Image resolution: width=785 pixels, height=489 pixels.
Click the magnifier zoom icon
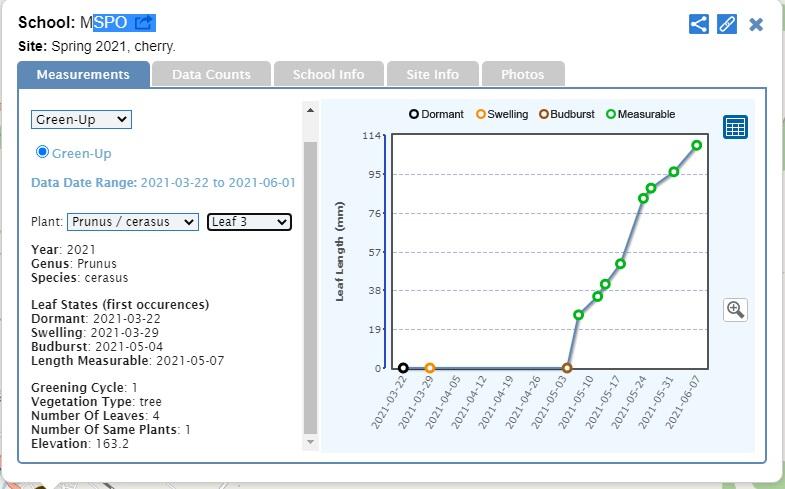tap(735, 310)
